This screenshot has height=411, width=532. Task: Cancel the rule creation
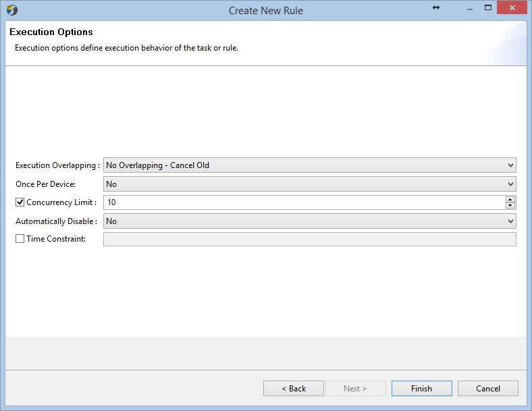coord(488,388)
